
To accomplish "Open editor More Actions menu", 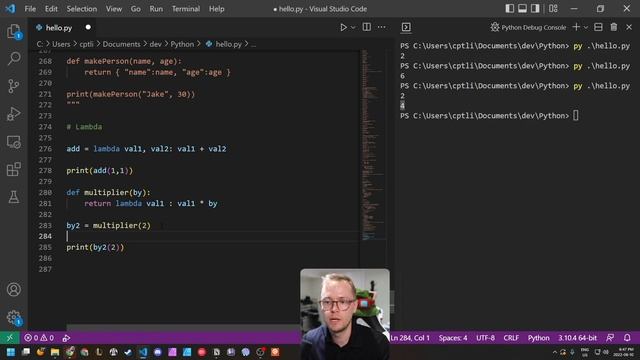I will tap(381, 27).
